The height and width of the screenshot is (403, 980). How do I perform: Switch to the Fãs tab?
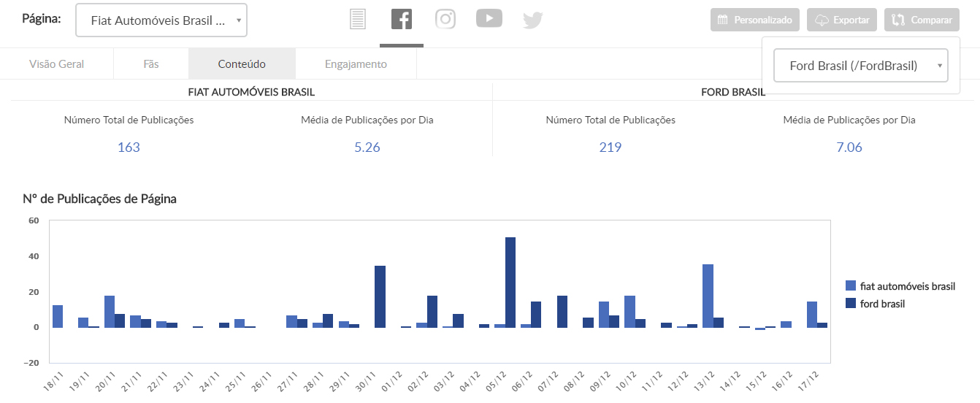click(151, 64)
